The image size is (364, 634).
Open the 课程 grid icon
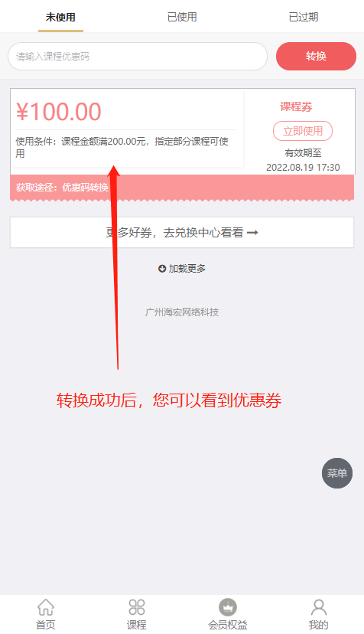(x=137, y=607)
